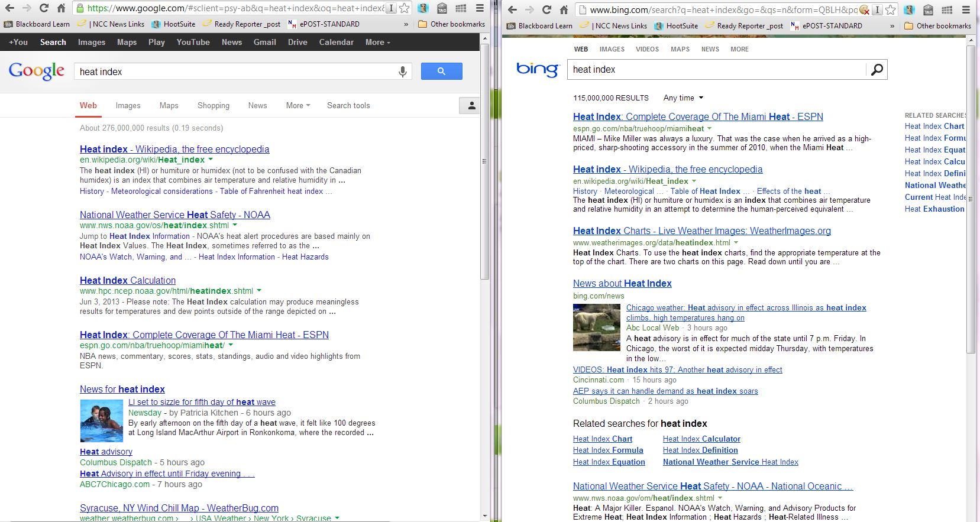Switch to Shopping tab in Google results
This screenshot has height=522, width=980.
[x=214, y=105]
